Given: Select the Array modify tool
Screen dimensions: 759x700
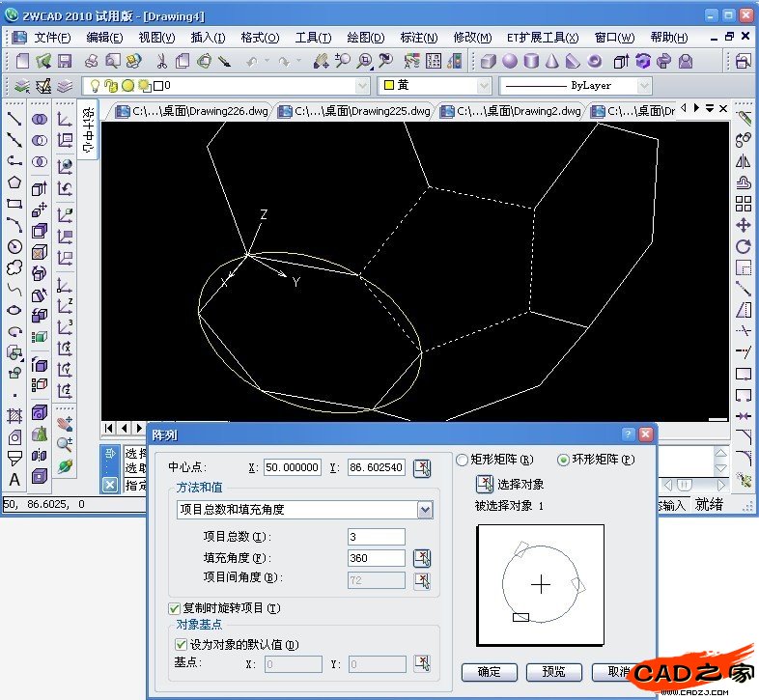Looking at the screenshot, I should 743,204.
